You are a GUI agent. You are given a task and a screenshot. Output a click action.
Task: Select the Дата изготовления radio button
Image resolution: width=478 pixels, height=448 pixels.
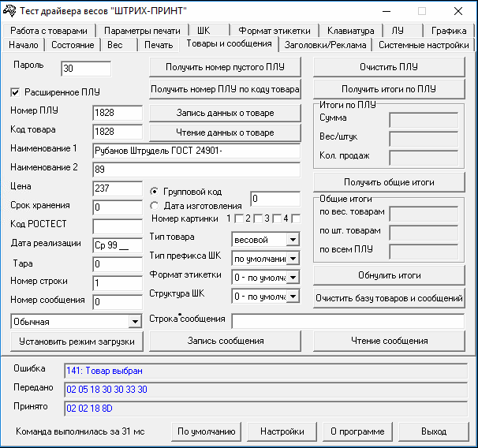155,206
